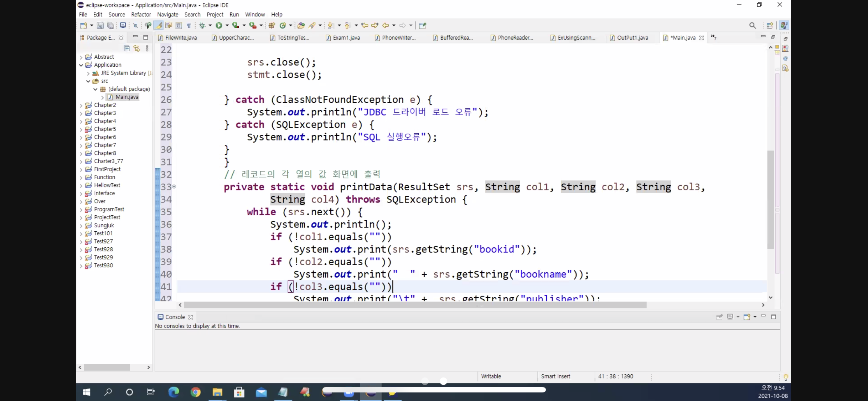
Task: Open Chrome from the Windows taskbar
Action: tap(195, 392)
